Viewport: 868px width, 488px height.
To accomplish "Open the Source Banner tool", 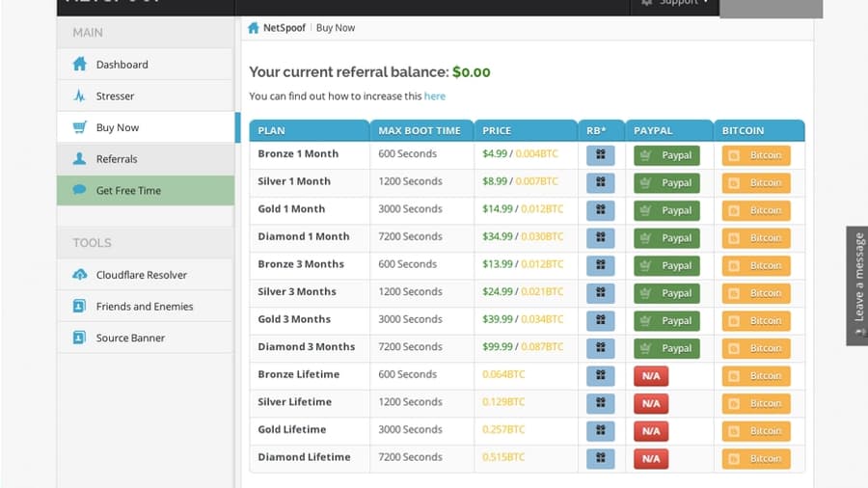I will (x=146, y=338).
